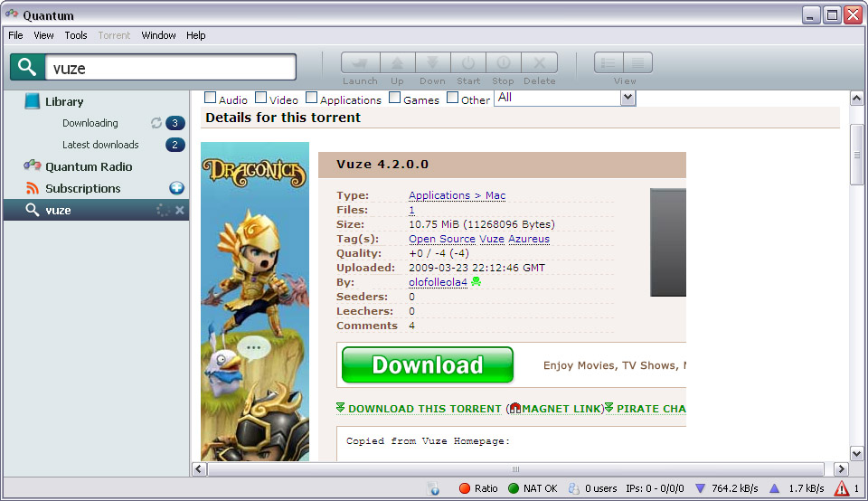Click the download speed 764.2 kB/s indicator
This screenshot has width=868, height=501.
[727, 488]
